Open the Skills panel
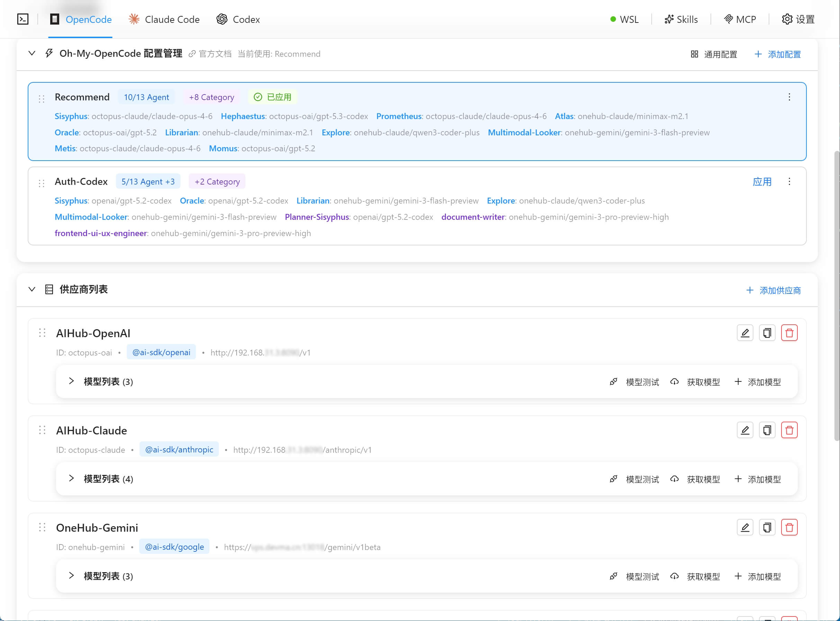This screenshot has height=621, width=840. click(681, 19)
